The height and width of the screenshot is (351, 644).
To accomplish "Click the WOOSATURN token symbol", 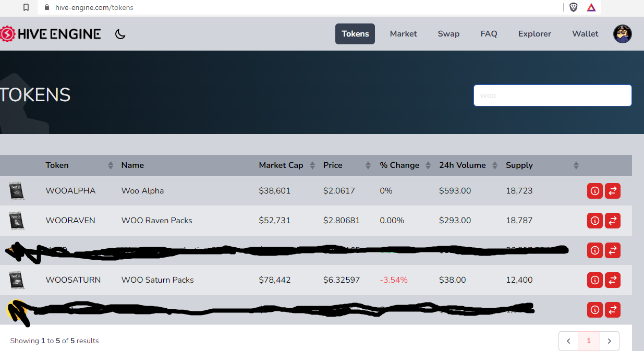I will [x=74, y=280].
